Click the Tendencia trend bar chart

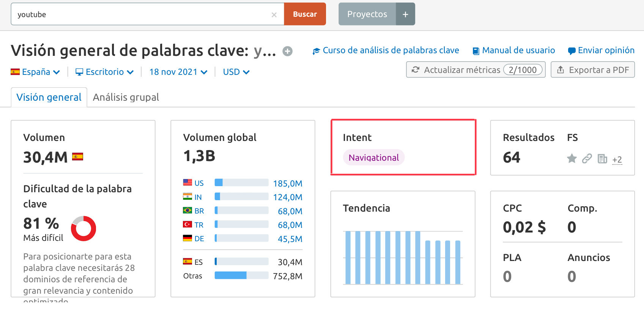point(403,258)
